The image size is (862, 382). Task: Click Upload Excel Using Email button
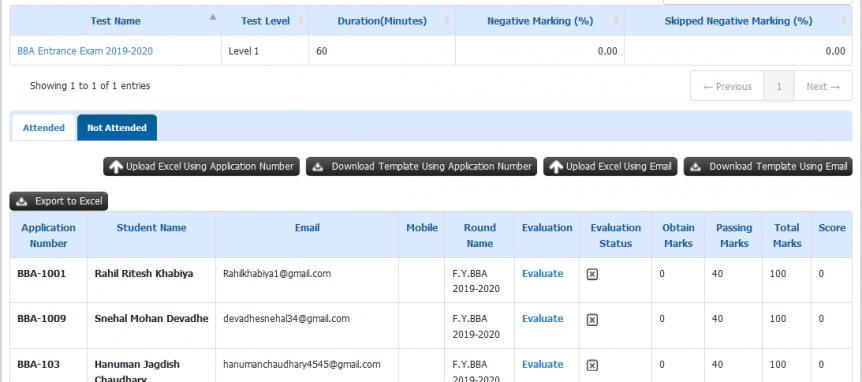coord(610,167)
